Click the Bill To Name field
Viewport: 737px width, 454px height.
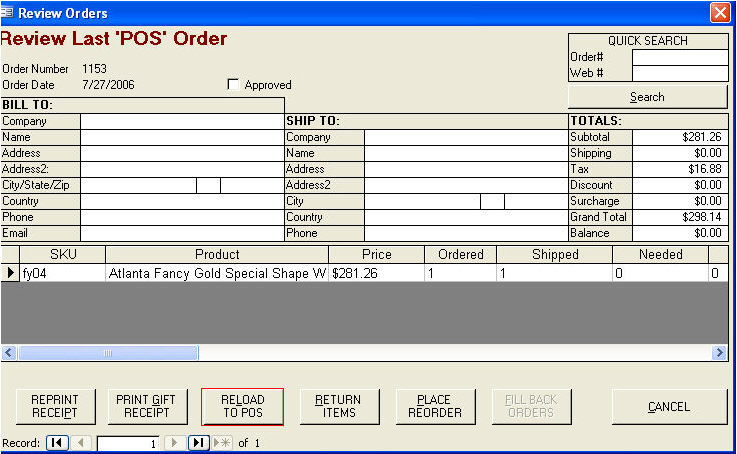click(x=182, y=137)
